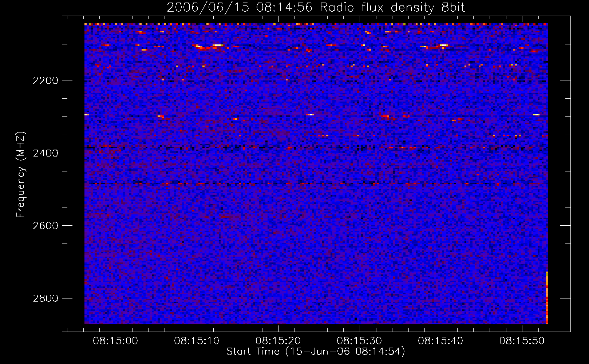Screen dimensions: 589x364
Task: Click the 08:15:30 time tick label
Action: (359, 341)
